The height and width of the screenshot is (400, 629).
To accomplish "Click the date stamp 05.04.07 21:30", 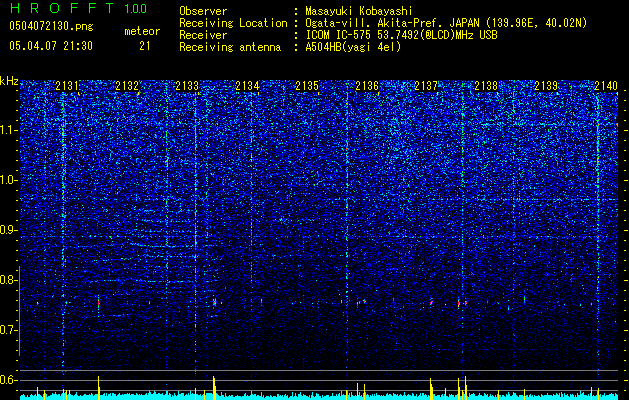I will click(x=51, y=46).
